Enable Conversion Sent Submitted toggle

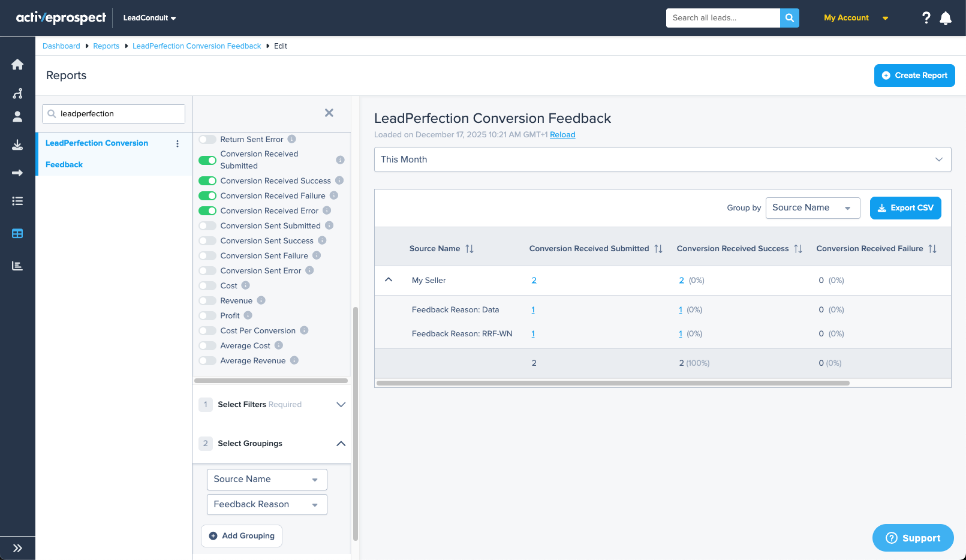pyautogui.click(x=207, y=225)
